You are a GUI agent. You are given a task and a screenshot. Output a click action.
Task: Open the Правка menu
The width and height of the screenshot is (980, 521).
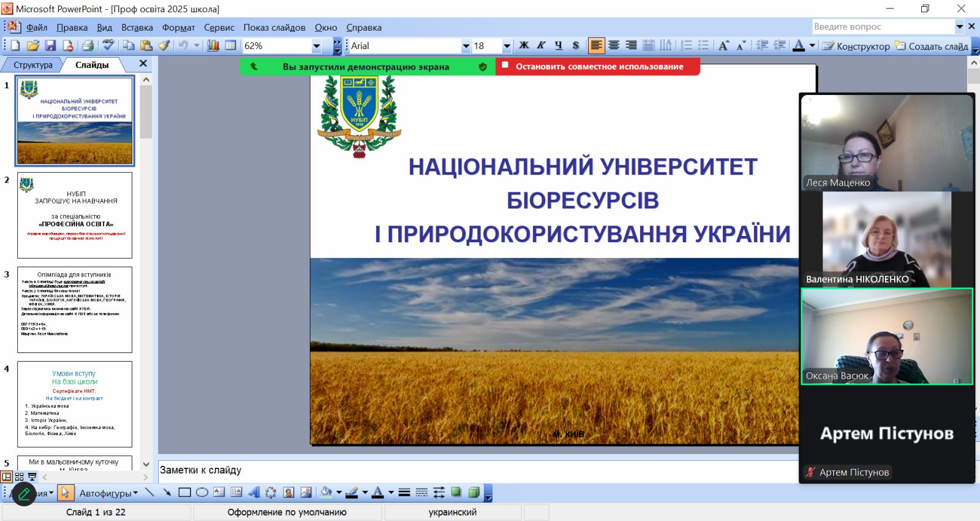coord(72,28)
